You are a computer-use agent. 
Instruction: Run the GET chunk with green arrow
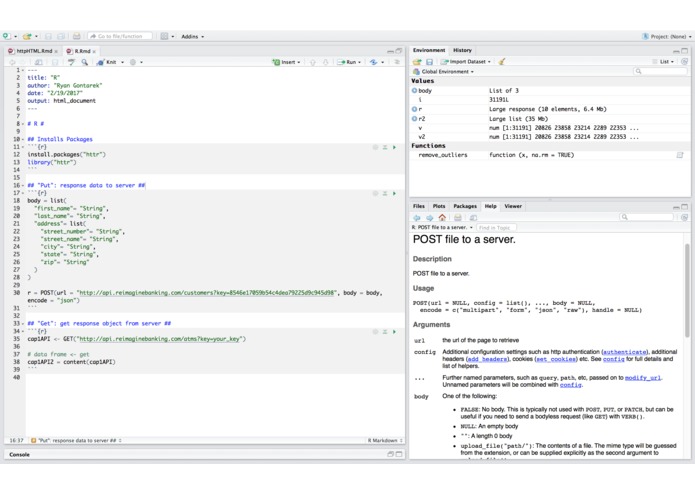click(394, 331)
